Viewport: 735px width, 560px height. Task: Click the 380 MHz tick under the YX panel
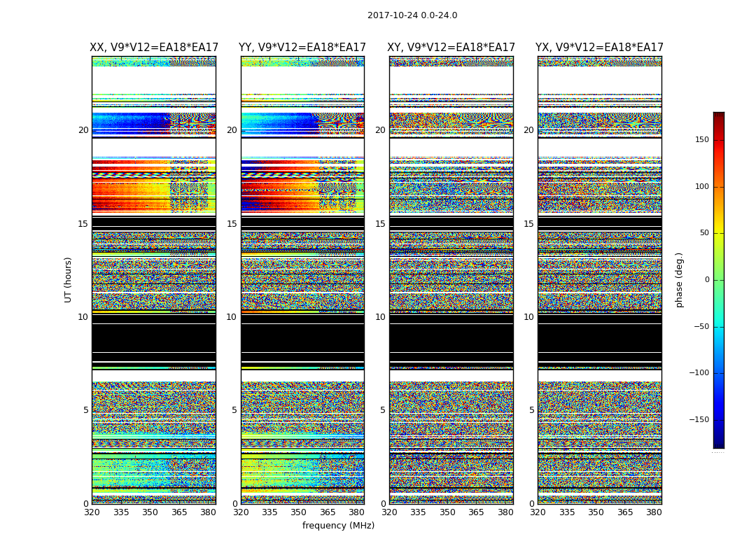point(654,512)
